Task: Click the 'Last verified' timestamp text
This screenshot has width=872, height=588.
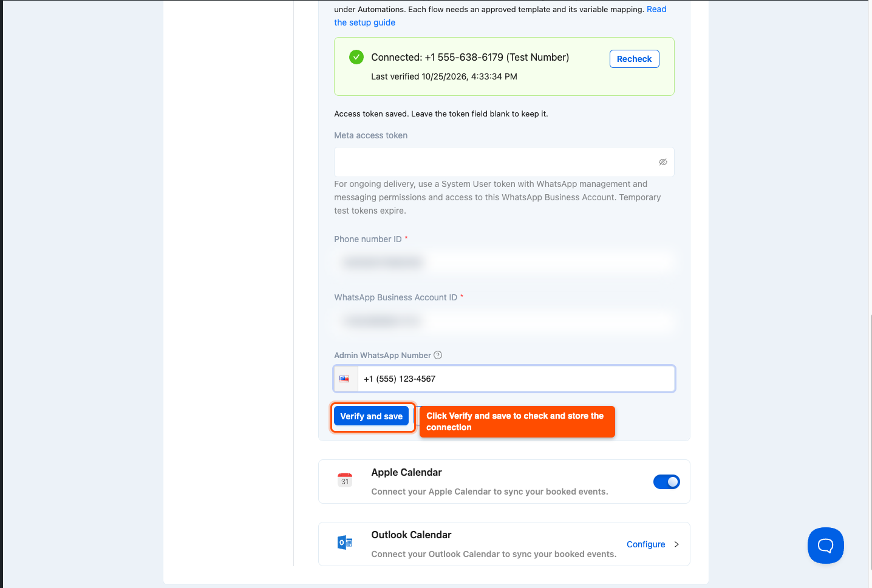Action: pos(444,76)
